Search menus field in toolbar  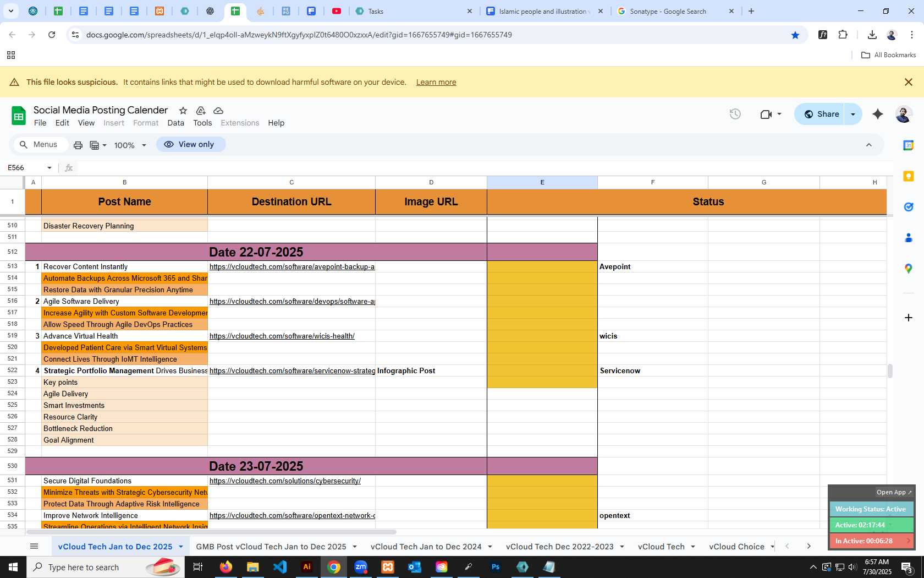click(40, 144)
